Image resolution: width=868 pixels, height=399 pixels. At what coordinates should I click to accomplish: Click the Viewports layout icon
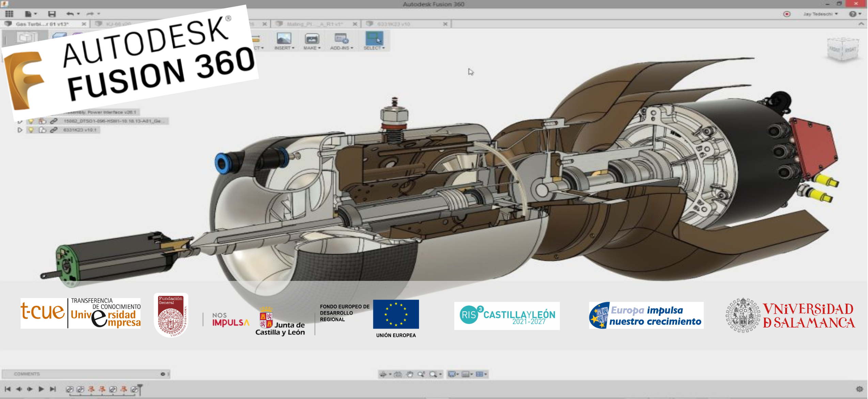tap(479, 374)
